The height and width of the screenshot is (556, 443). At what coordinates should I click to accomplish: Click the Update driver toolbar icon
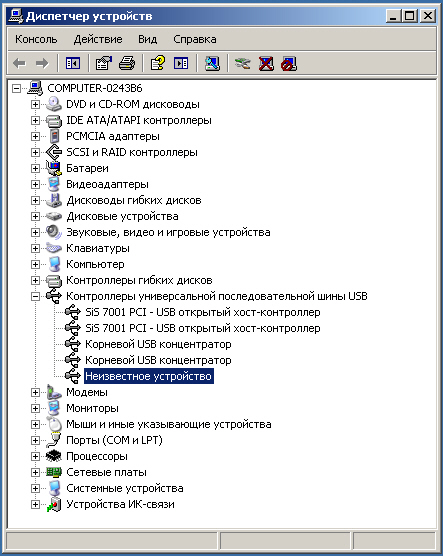pyautogui.click(x=243, y=64)
